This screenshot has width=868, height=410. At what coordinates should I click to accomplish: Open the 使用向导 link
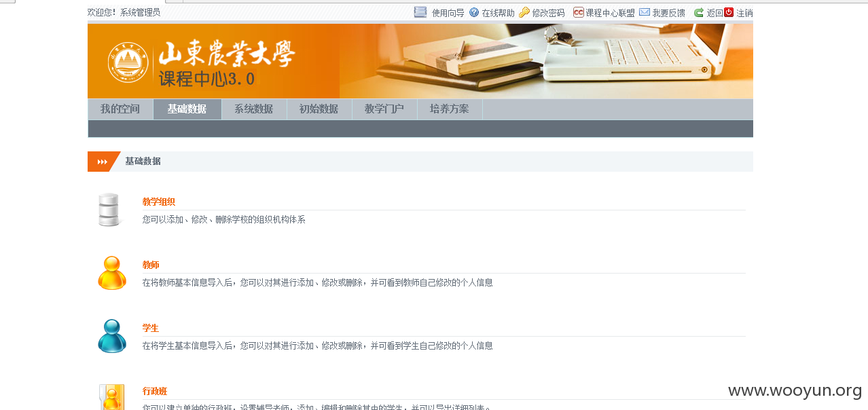point(448,13)
